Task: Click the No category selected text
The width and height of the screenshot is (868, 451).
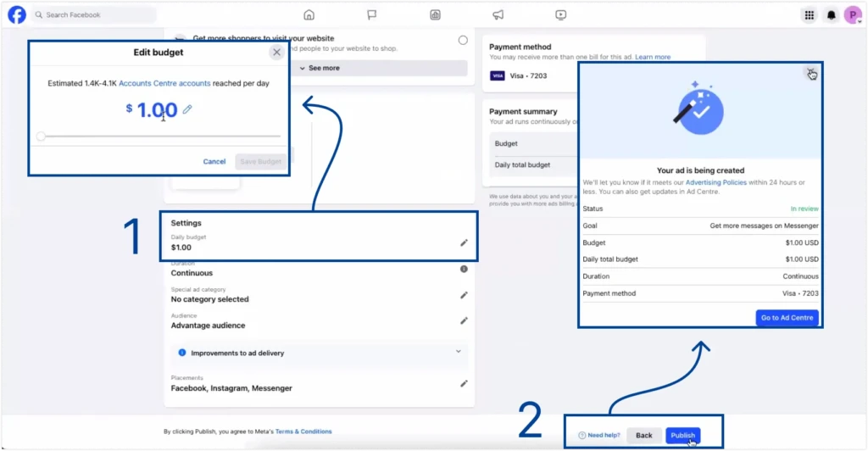Action: click(x=210, y=299)
